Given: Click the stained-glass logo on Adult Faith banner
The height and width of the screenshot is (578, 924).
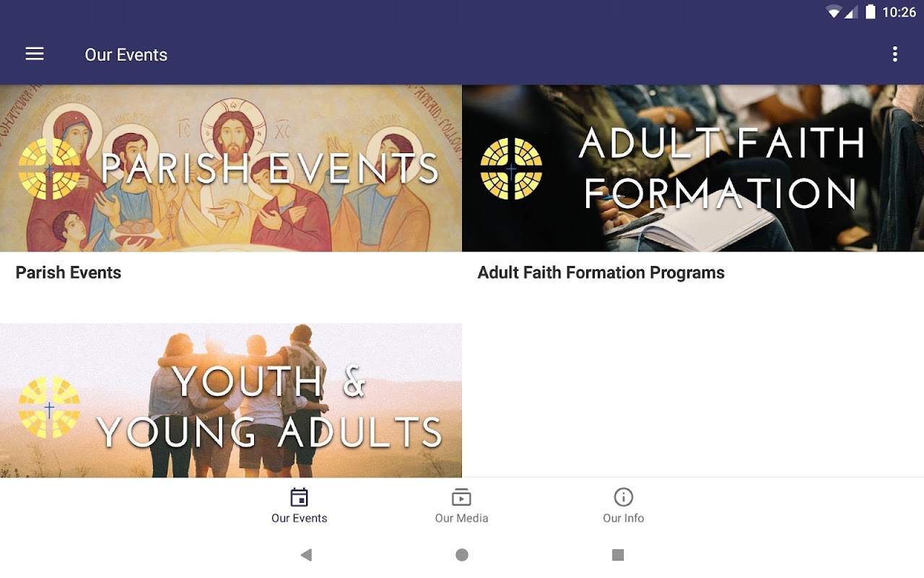Looking at the screenshot, I should pos(511,169).
